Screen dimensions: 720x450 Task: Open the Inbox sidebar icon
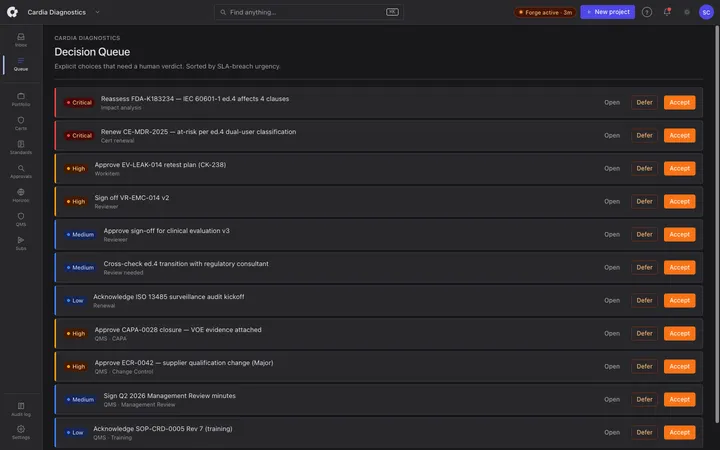(x=21, y=40)
